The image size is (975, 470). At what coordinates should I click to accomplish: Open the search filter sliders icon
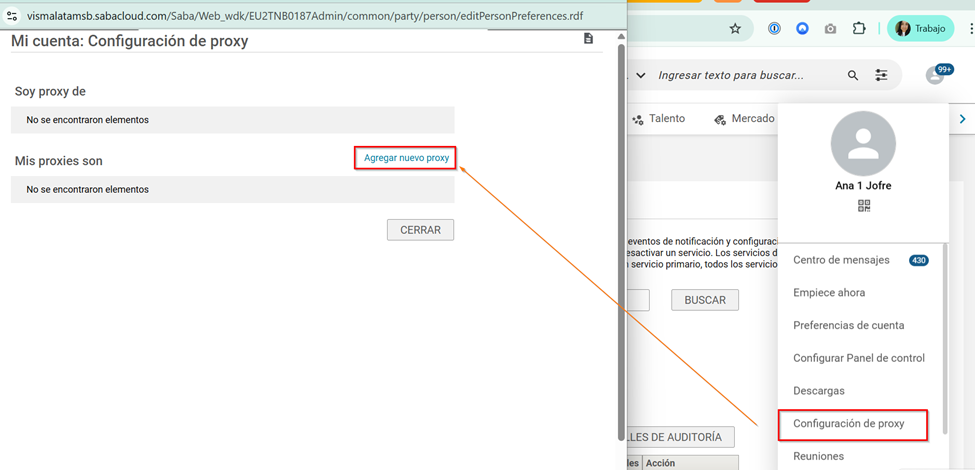point(881,75)
